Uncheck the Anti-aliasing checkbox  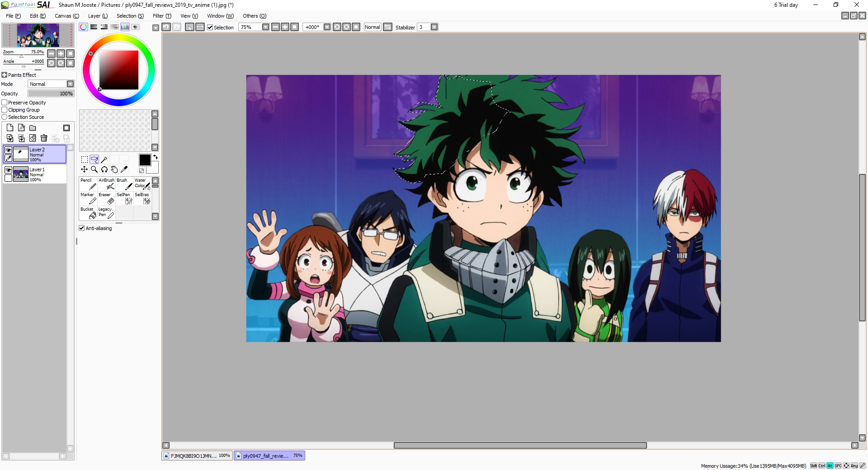[82, 228]
